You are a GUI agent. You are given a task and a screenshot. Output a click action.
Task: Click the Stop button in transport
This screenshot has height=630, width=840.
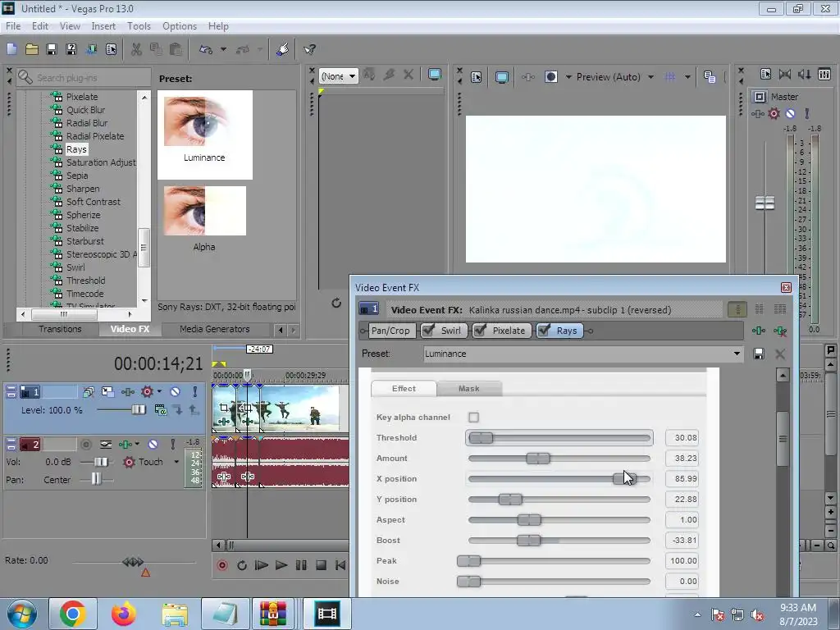coord(321,565)
